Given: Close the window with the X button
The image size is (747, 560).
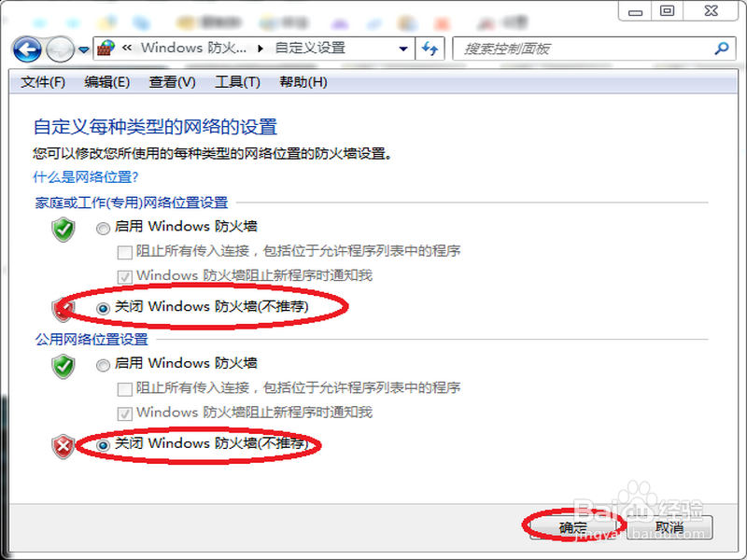Looking at the screenshot, I should [711, 11].
